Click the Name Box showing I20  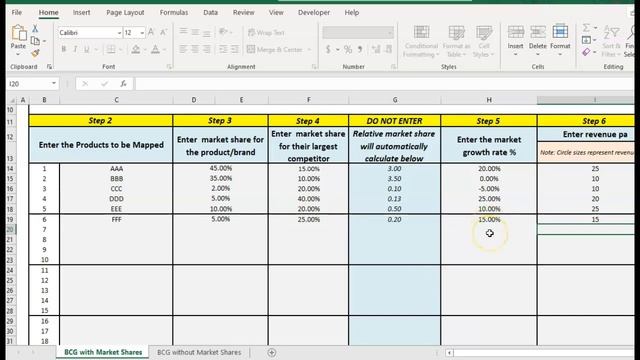tap(29, 84)
